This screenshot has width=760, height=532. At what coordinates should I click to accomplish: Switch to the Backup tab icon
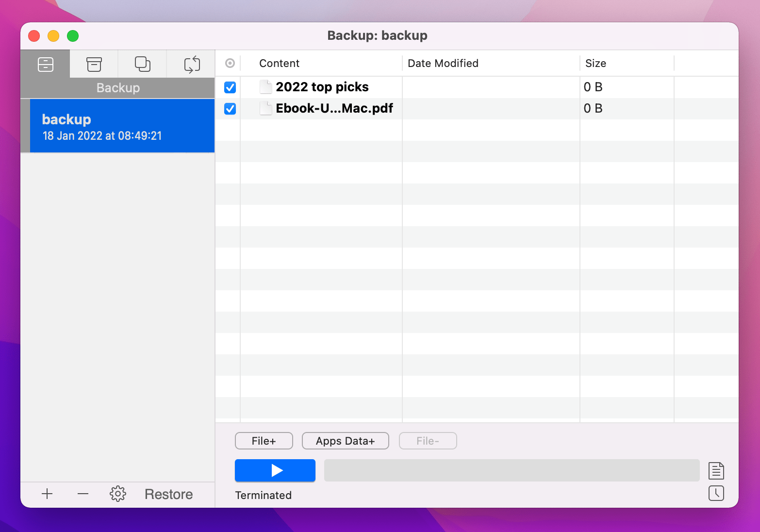point(46,64)
